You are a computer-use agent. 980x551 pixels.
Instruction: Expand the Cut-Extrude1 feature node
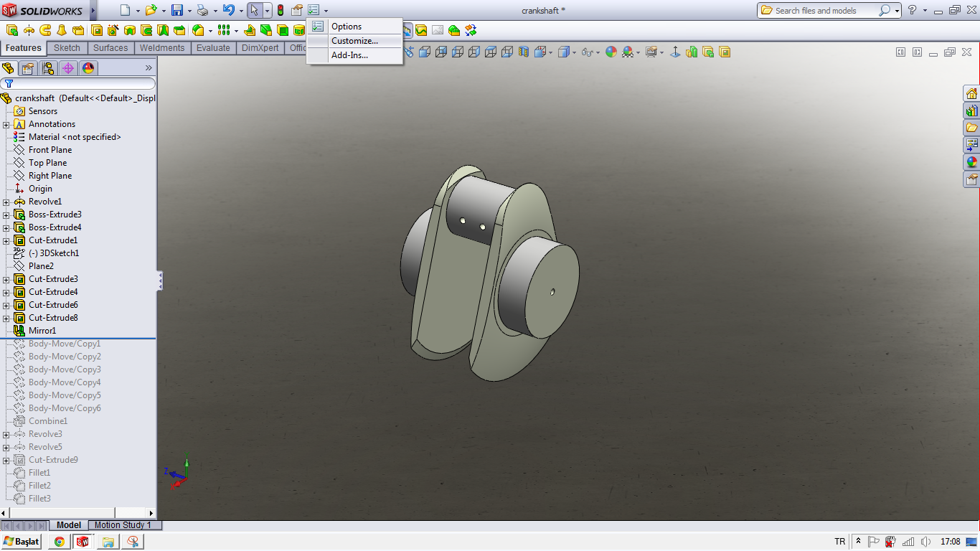click(x=6, y=240)
